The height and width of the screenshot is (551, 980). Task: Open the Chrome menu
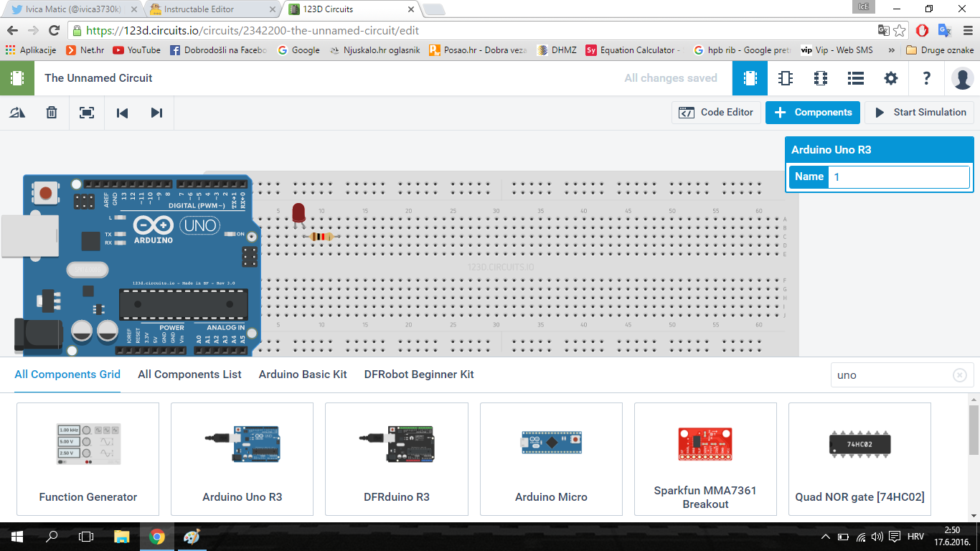(969, 31)
